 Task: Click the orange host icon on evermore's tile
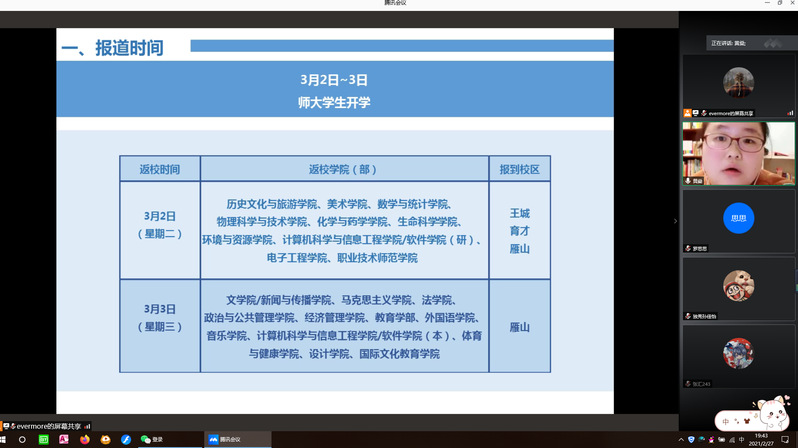point(688,114)
